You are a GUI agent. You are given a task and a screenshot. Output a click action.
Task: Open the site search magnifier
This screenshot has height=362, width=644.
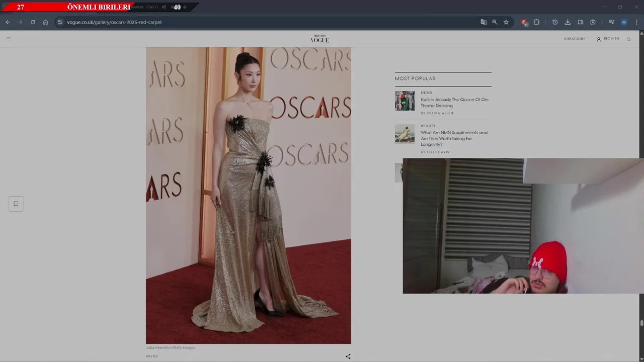coord(628,39)
